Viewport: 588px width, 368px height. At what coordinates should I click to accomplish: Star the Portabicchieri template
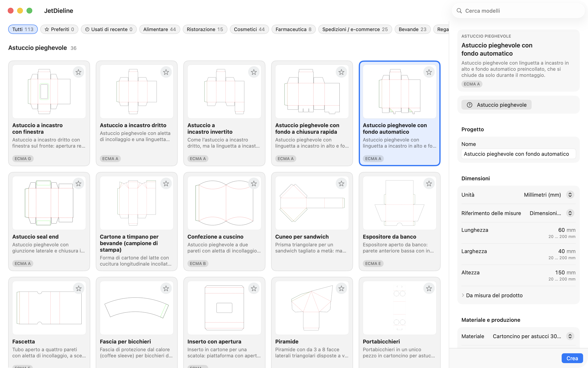(x=429, y=288)
